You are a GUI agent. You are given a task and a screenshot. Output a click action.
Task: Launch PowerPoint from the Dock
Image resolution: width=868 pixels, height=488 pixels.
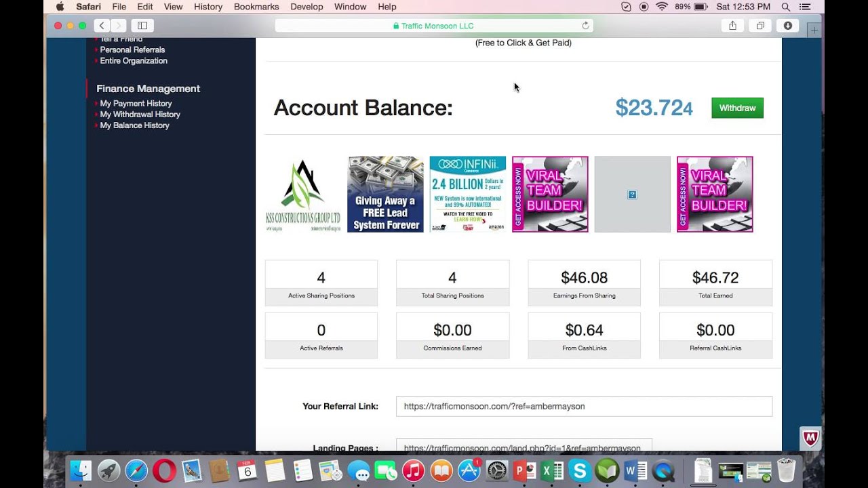pyautogui.click(x=525, y=470)
